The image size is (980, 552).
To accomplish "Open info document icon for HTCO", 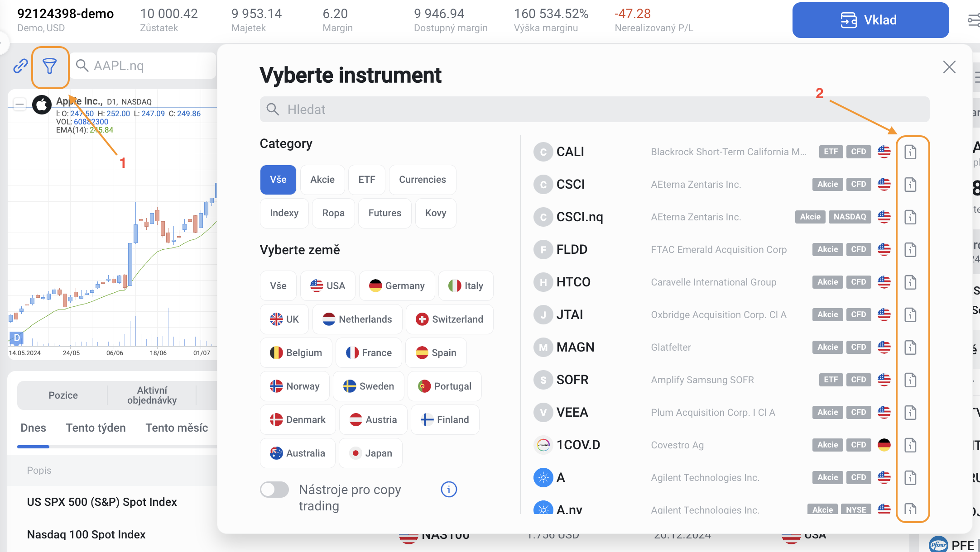I will pyautogui.click(x=910, y=282).
